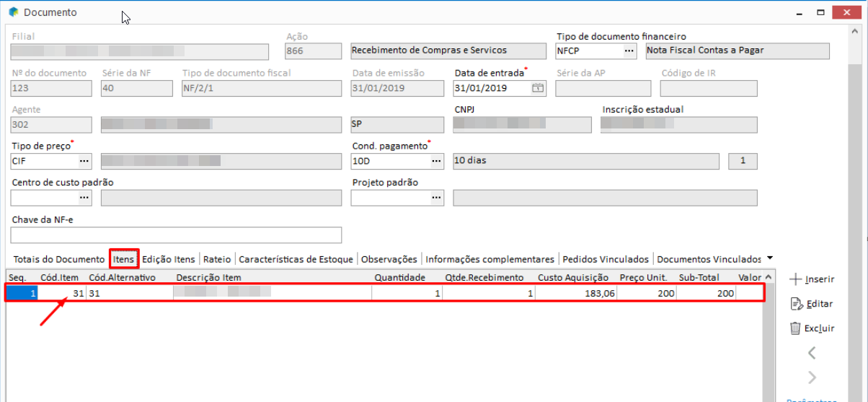Screen dimensions: 868x402
Task: Open the Tipo de preço lookup button
Action: coord(84,161)
